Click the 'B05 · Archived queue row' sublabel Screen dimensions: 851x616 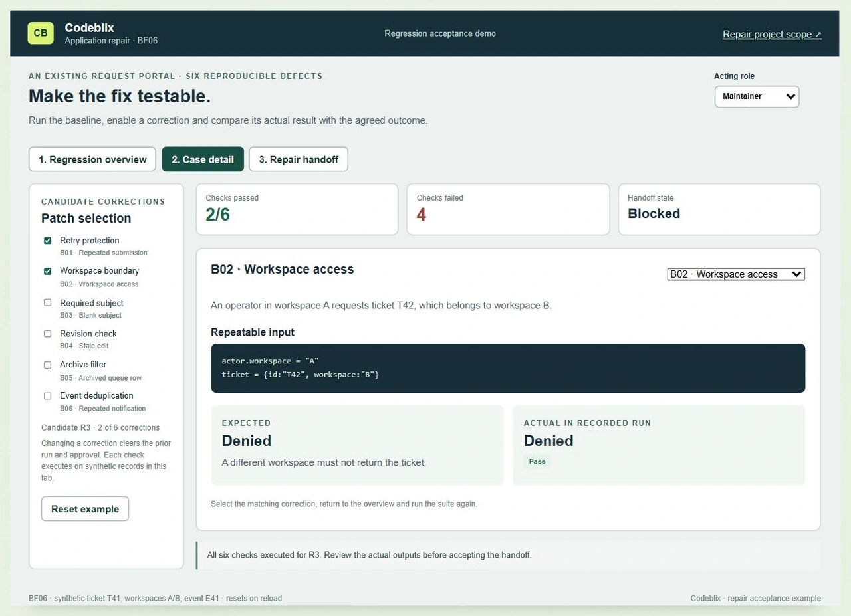click(100, 378)
